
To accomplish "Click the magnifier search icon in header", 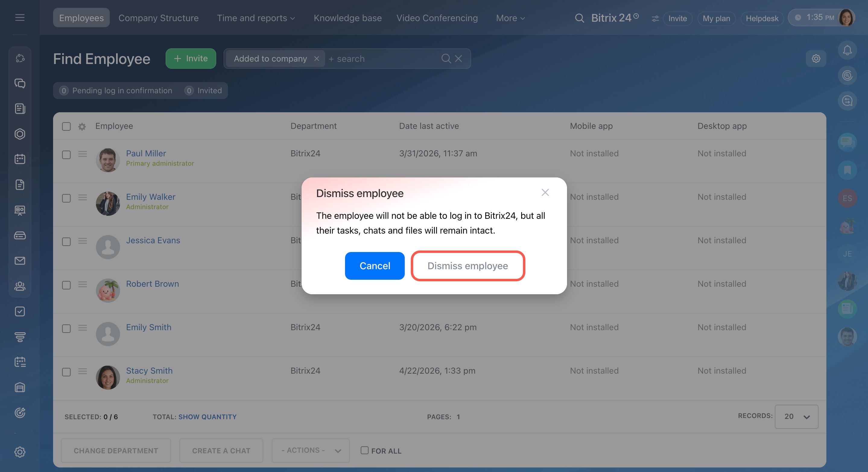I will coord(579,18).
